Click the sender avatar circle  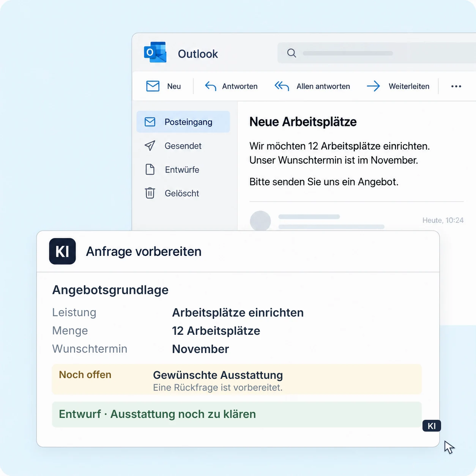260,221
